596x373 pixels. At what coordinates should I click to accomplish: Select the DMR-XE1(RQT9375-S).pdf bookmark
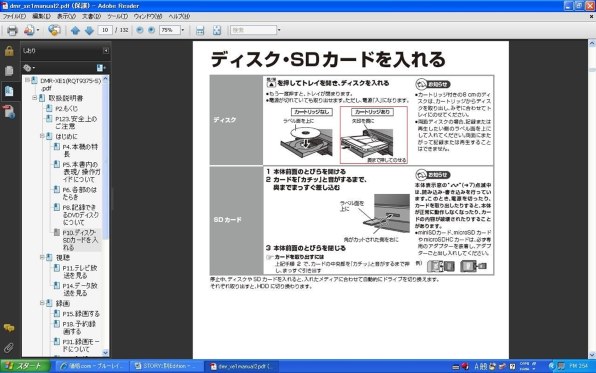[x=70, y=84]
